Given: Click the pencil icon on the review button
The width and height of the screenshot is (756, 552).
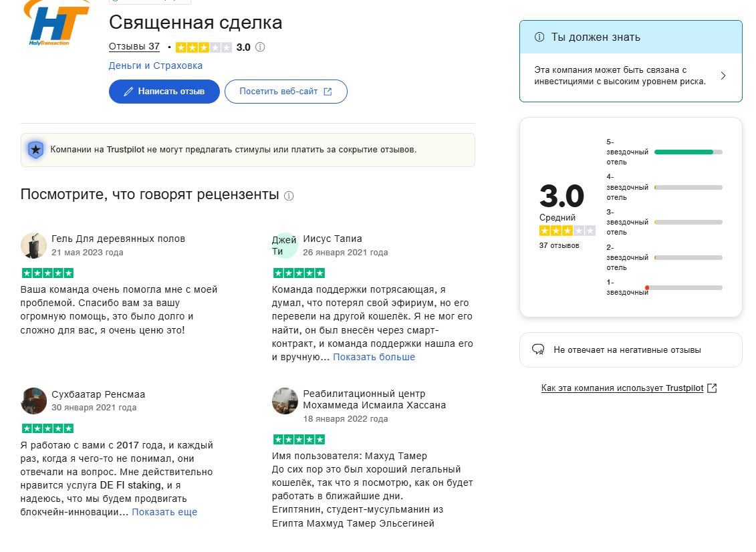Looking at the screenshot, I should click(129, 92).
